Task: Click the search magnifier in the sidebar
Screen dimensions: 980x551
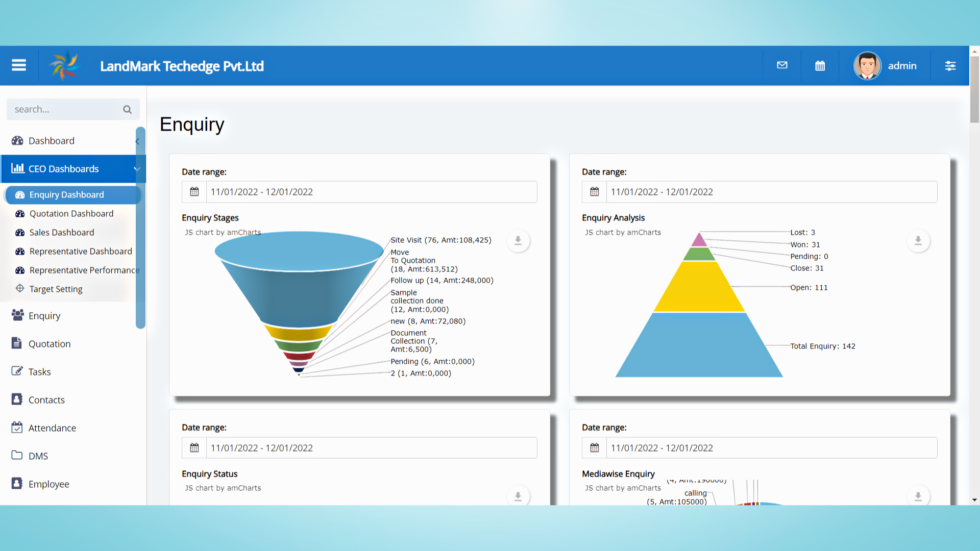Action: (127, 109)
